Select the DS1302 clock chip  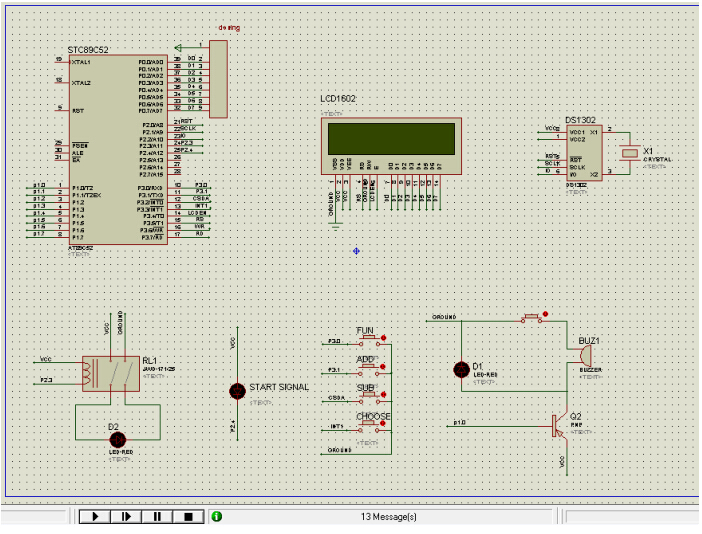(x=584, y=153)
